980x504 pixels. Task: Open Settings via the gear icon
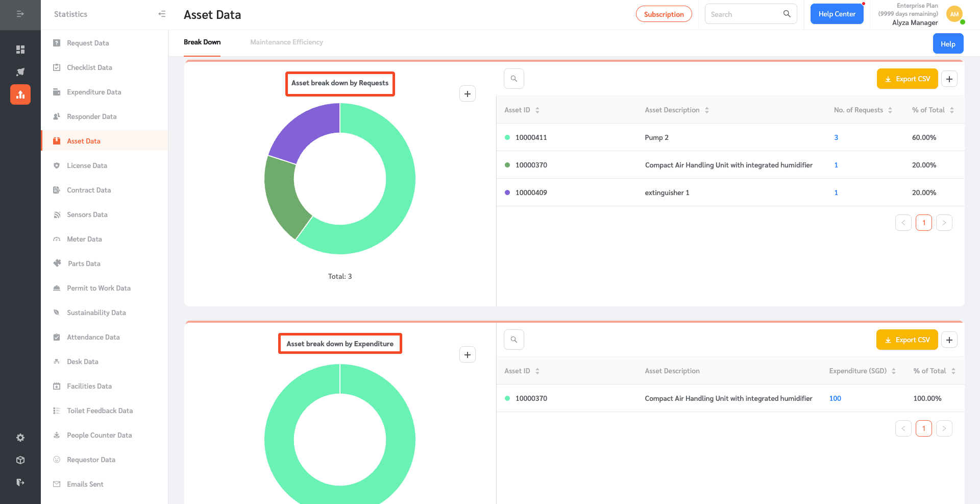[20, 438]
